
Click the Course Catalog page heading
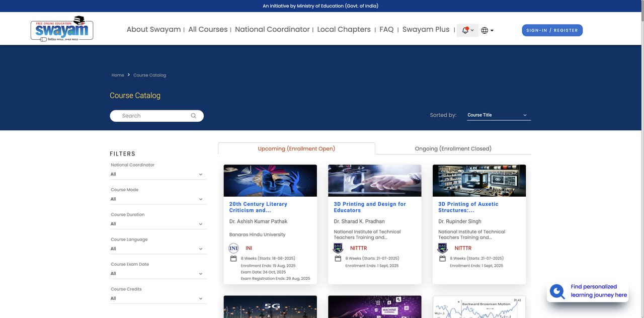tap(135, 95)
